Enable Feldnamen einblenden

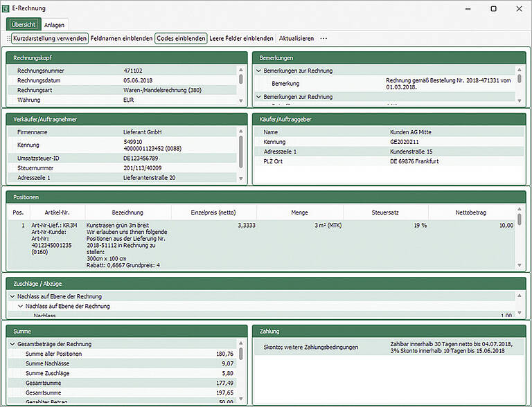click(x=122, y=38)
